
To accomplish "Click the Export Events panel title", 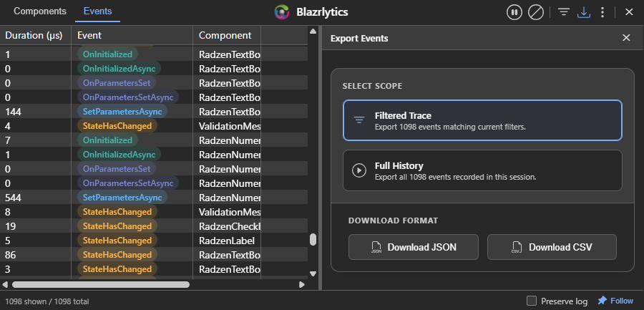I will pos(359,38).
